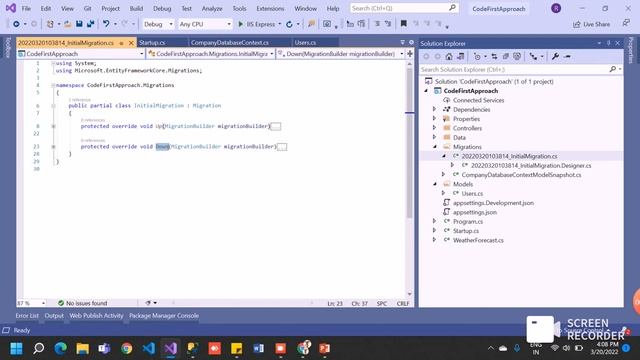The width and height of the screenshot is (640, 360).
Task: Start debugging with the green IIS Express play icon
Action: (240, 24)
